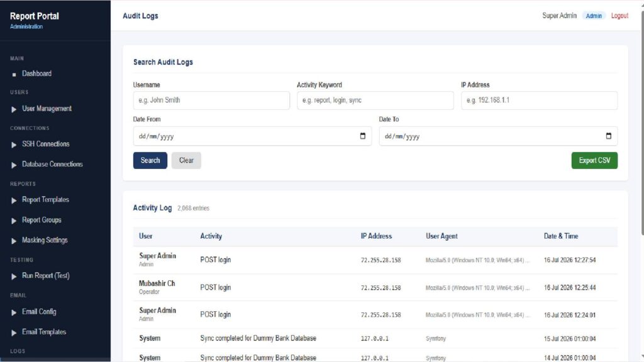
Task: Open the Date From calendar picker icon
Action: coord(363,136)
